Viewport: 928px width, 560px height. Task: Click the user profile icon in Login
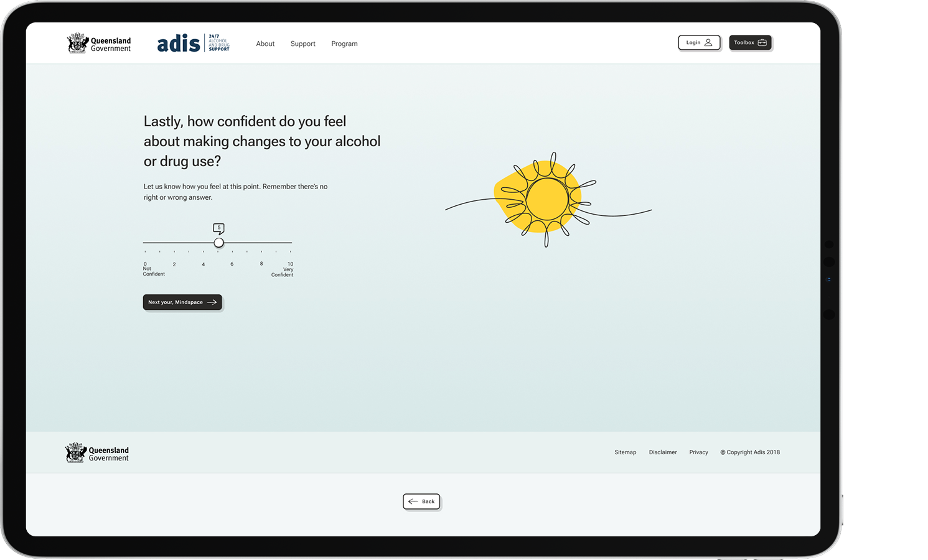coord(708,43)
